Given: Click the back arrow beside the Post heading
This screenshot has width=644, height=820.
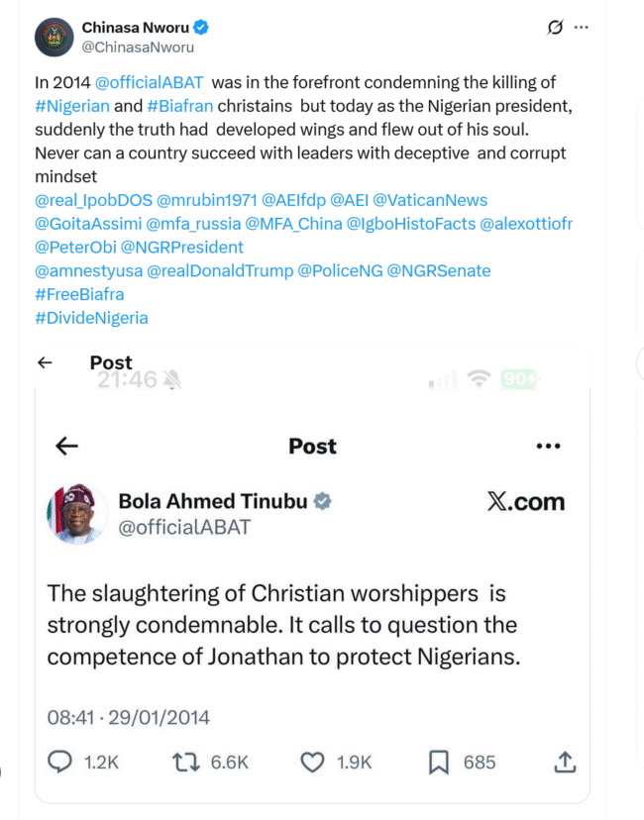Looking at the screenshot, I should point(45,362).
